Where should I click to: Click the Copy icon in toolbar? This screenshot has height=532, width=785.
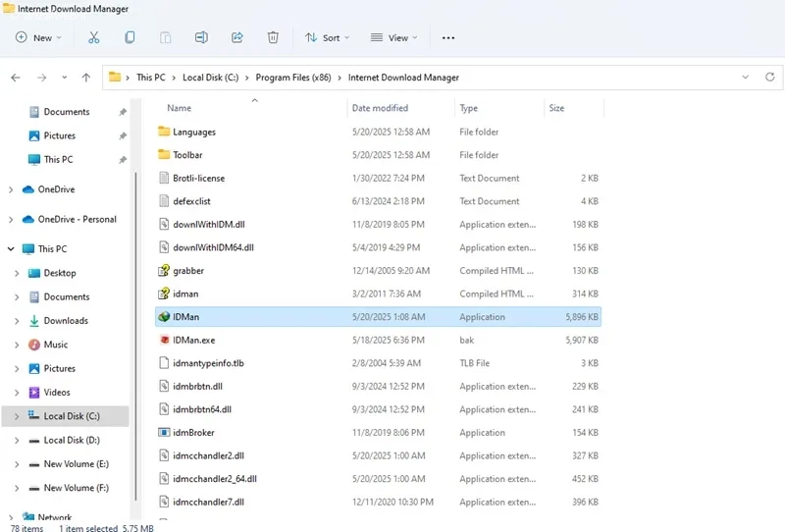tap(130, 37)
